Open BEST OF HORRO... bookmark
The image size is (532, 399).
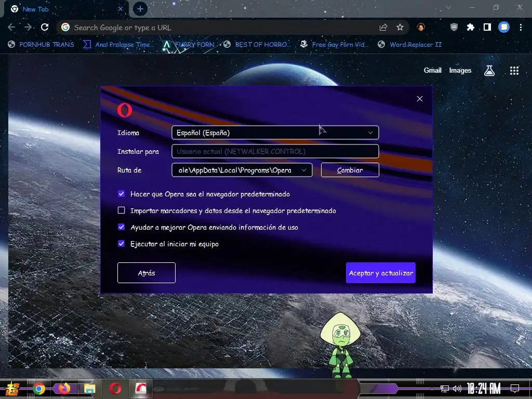pyautogui.click(x=257, y=45)
